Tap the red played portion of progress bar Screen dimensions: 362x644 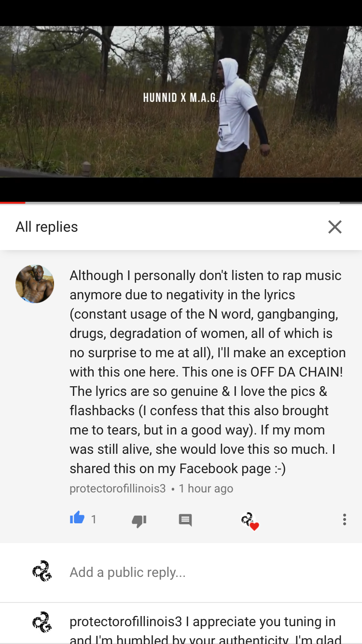pyautogui.click(x=13, y=203)
